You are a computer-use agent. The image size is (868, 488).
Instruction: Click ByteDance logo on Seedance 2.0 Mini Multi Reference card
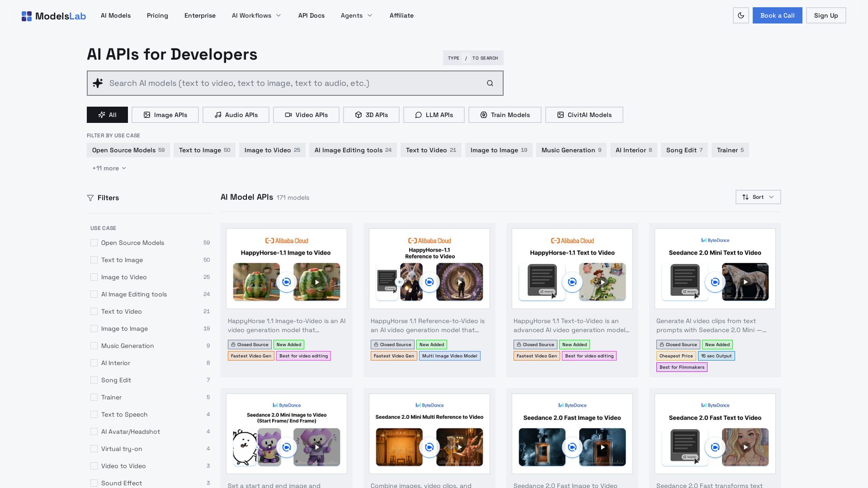[429, 405]
